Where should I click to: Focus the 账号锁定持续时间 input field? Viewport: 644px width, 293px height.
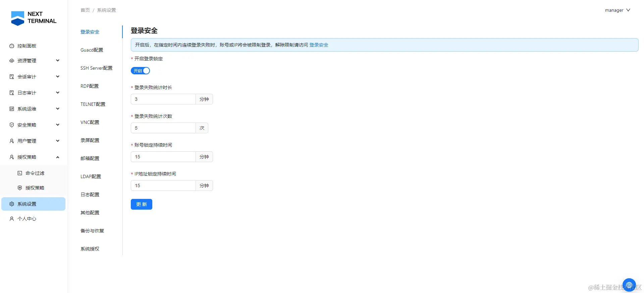[x=163, y=157]
